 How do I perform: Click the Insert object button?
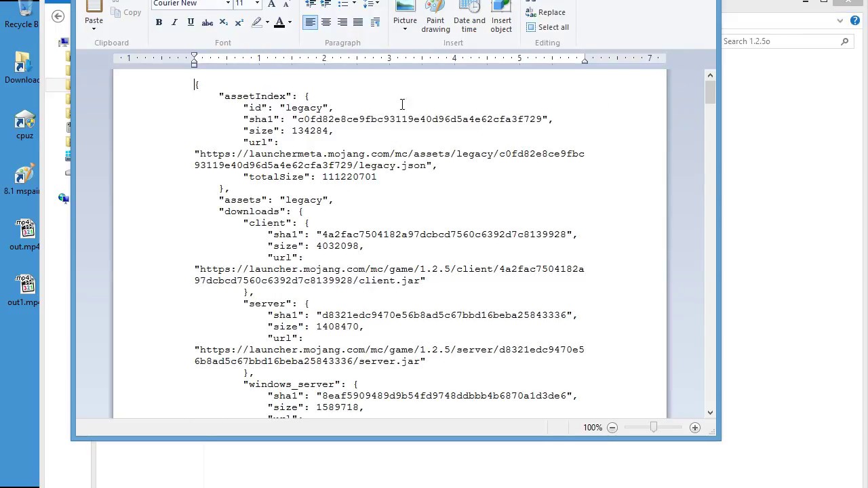[501, 17]
